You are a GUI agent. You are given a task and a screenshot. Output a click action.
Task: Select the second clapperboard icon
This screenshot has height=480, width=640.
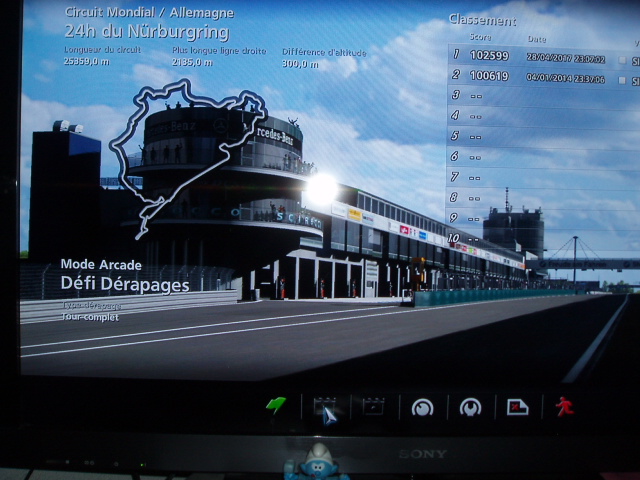click(x=373, y=406)
